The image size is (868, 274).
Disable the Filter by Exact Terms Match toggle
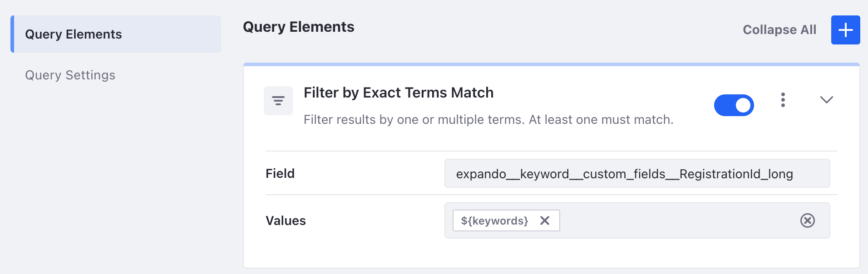coord(734,105)
